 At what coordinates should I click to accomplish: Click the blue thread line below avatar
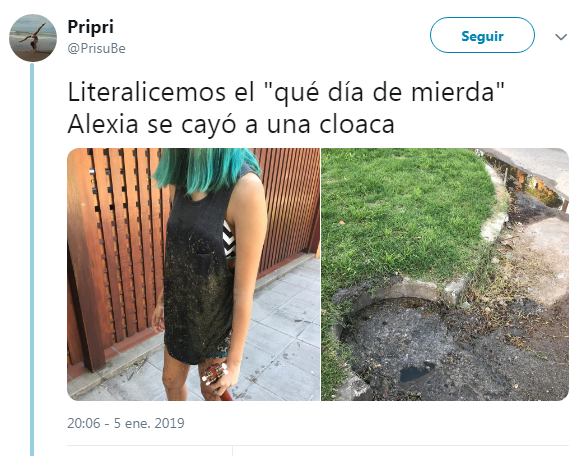point(32,259)
